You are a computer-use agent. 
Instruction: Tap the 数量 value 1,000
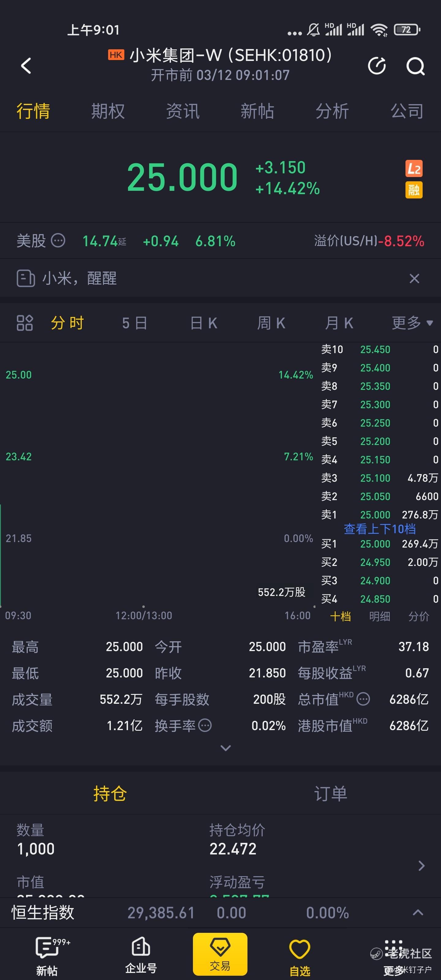point(36,849)
